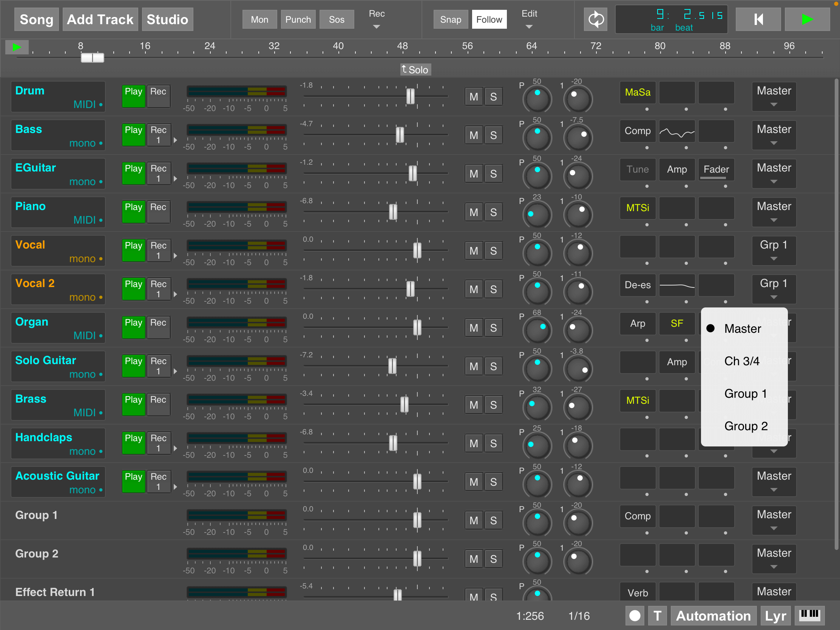Image resolution: width=840 pixels, height=630 pixels.
Task: Expand Handclaps Rec input arrow
Action: (x=175, y=448)
